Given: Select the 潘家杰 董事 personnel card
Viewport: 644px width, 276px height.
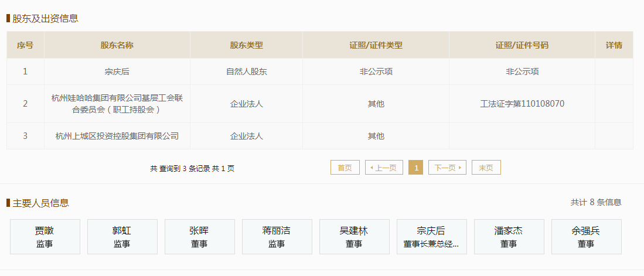Looking at the screenshot, I should pos(509,237).
